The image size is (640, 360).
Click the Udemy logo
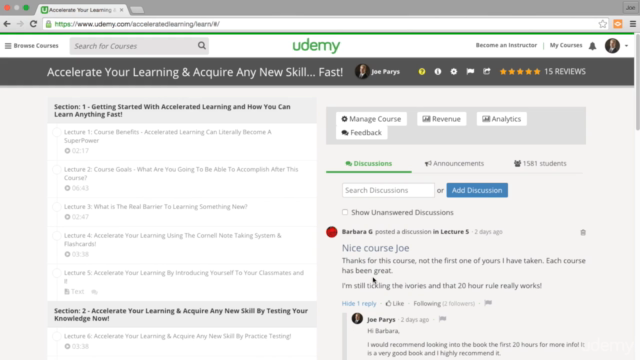[x=316, y=46]
